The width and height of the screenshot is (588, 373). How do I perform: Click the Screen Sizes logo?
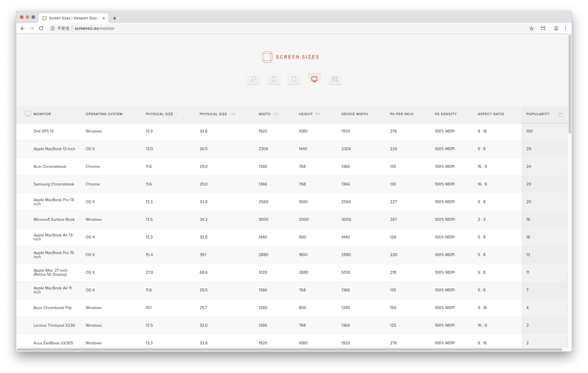[x=290, y=57]
